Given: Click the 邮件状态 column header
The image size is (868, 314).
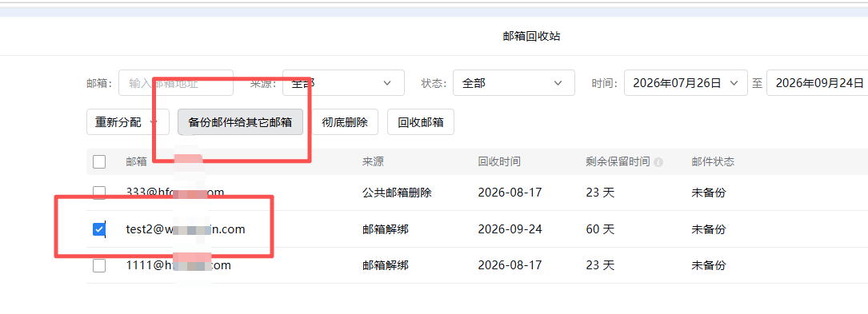Looking at the screenshot, I should point(713,162).
